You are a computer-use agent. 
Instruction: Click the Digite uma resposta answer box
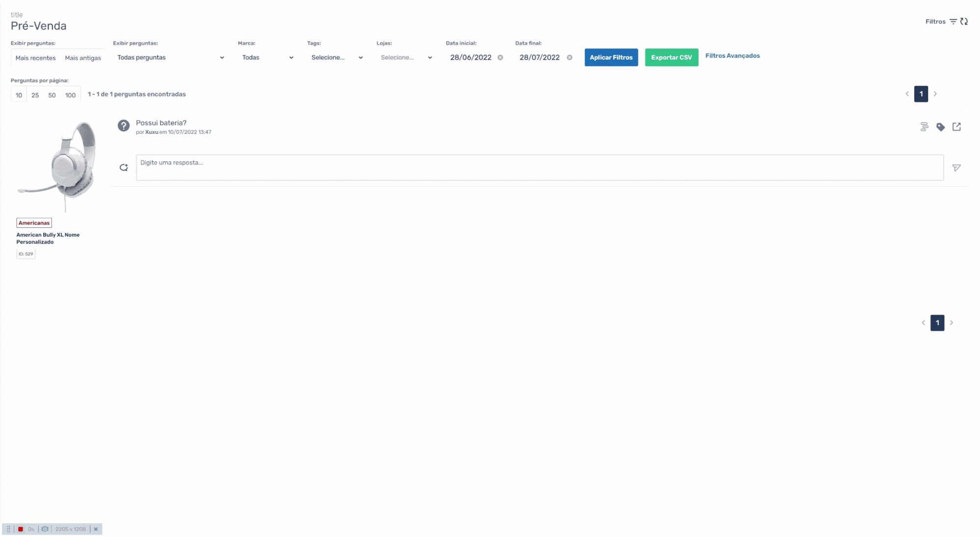(540, 168)
